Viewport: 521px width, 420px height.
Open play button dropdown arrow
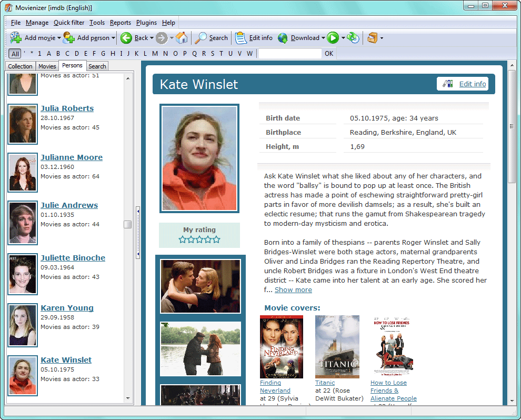[343, 38]
